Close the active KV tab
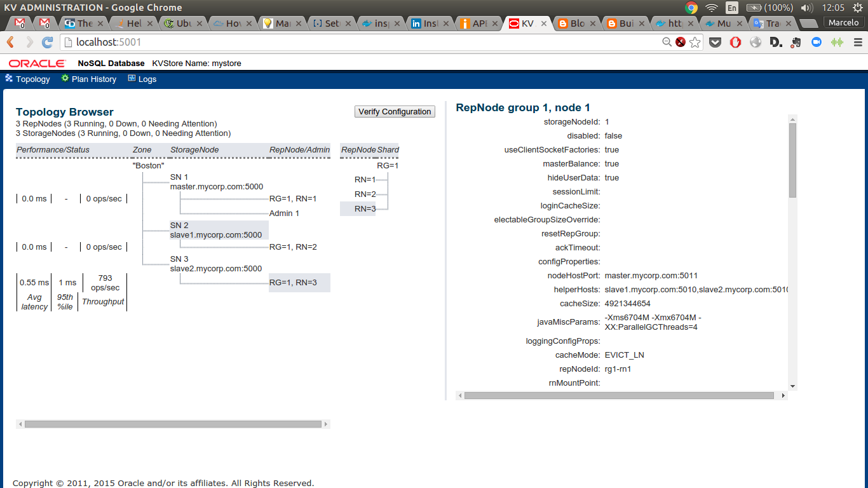868x488 pixels. pos(544,24)
